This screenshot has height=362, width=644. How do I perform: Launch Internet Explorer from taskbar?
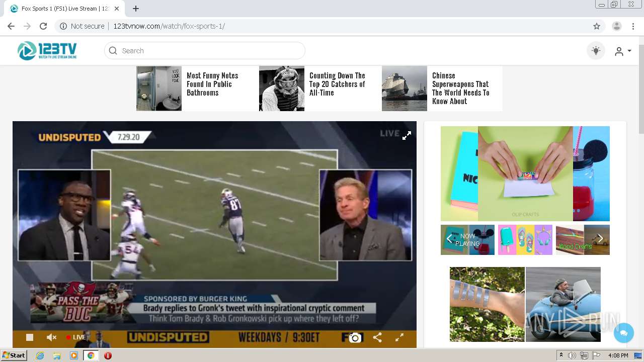(x=40, y=355)
